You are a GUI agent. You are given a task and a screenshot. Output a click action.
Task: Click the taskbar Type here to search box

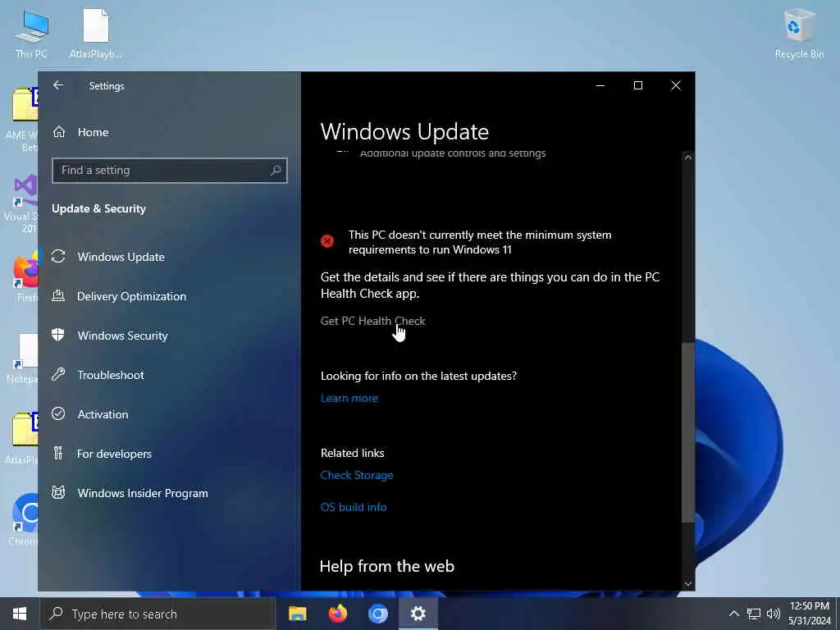click(x=157, y=614)
